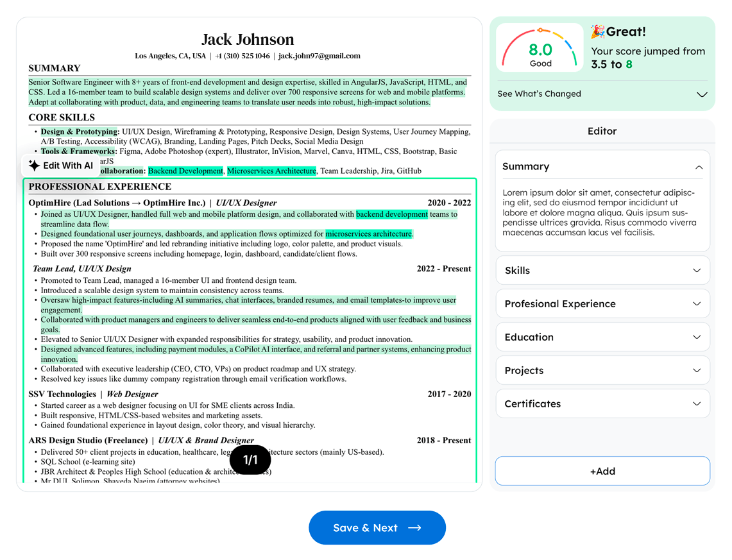Screen dimensions: 732x560
Task: Click bullet 'Built responsive, HTML/CSS-based websites'
Action: tap(151, 415)
